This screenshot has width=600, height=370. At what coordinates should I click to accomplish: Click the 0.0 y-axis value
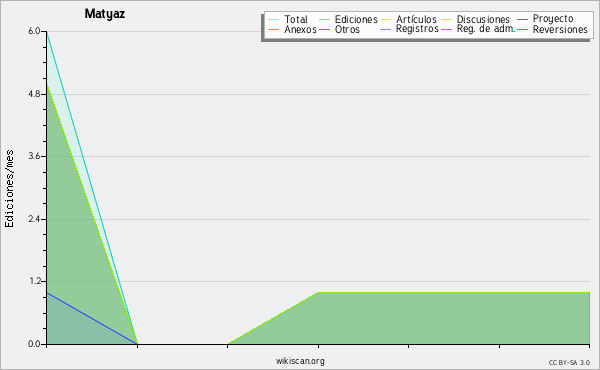click(x=34, y=344)
